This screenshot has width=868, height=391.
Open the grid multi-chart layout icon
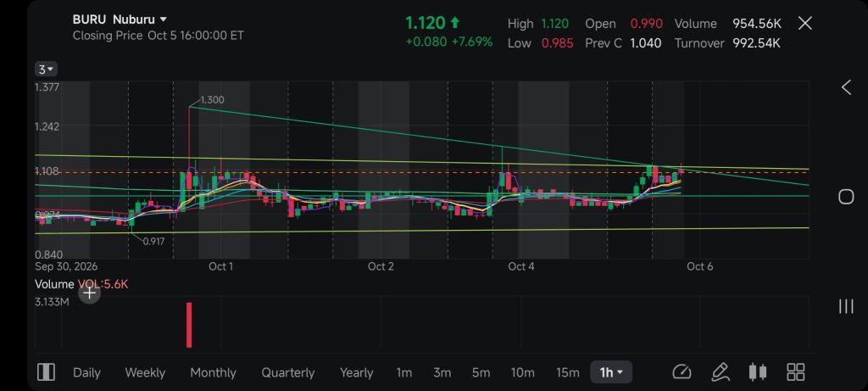(795, 372)
